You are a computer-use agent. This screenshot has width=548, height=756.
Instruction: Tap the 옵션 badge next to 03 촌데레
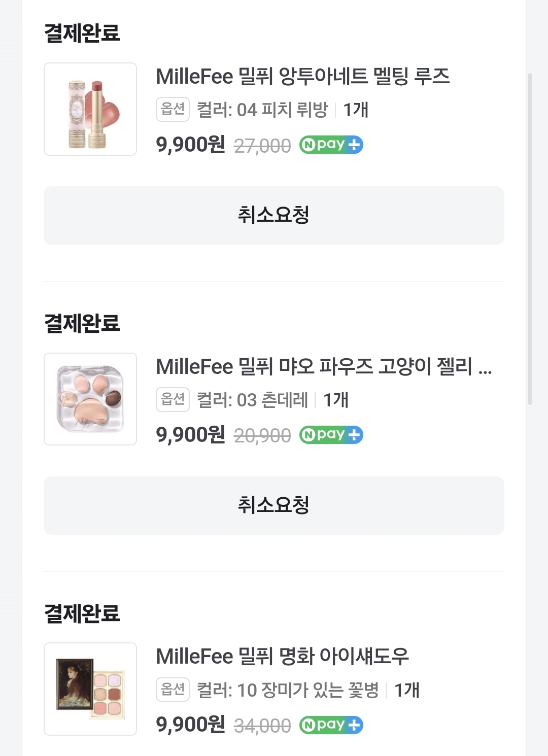click(173, 400)
